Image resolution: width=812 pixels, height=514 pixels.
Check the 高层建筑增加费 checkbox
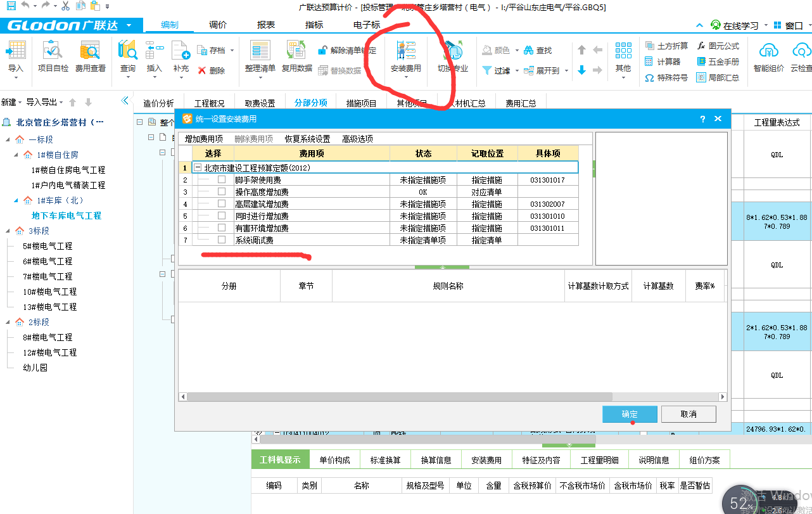coord(222,204)
